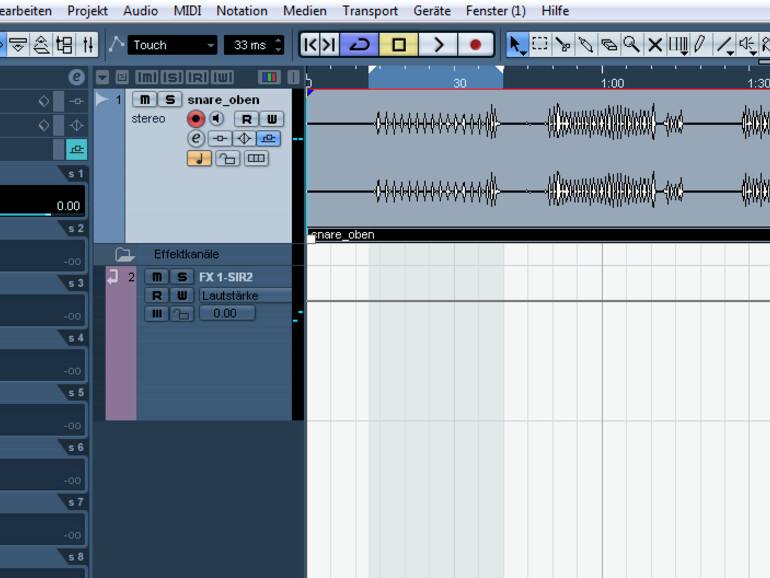Viewport: 770px width, 578px height.
Task: Open channel settings e button on snare_oben
Action: (x=195, y=138)
